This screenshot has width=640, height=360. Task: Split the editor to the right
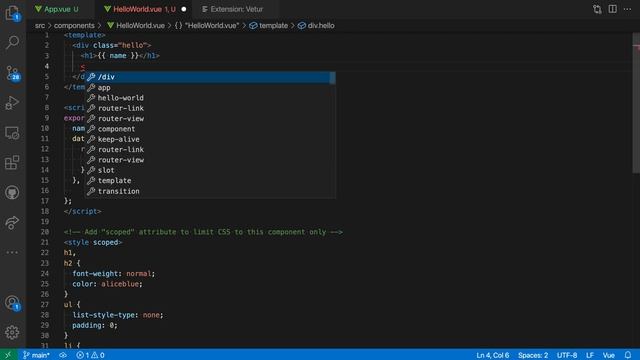[613, 9]
